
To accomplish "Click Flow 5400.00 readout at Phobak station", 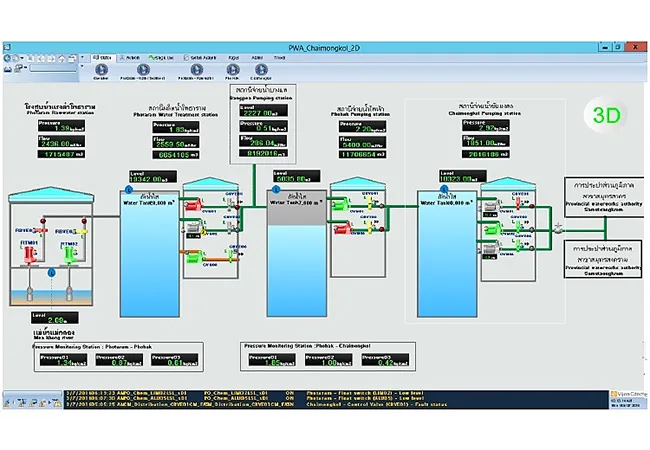I will tap(362, 142).
